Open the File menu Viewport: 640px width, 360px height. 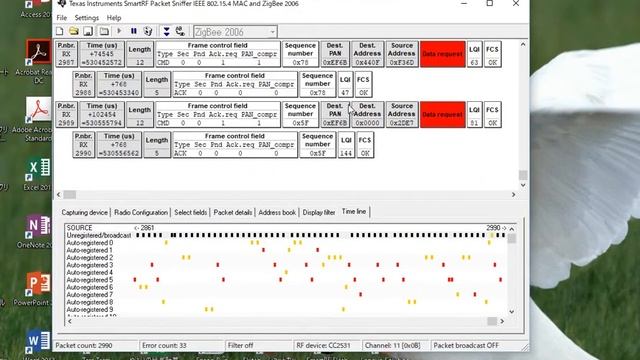(62, 18)
